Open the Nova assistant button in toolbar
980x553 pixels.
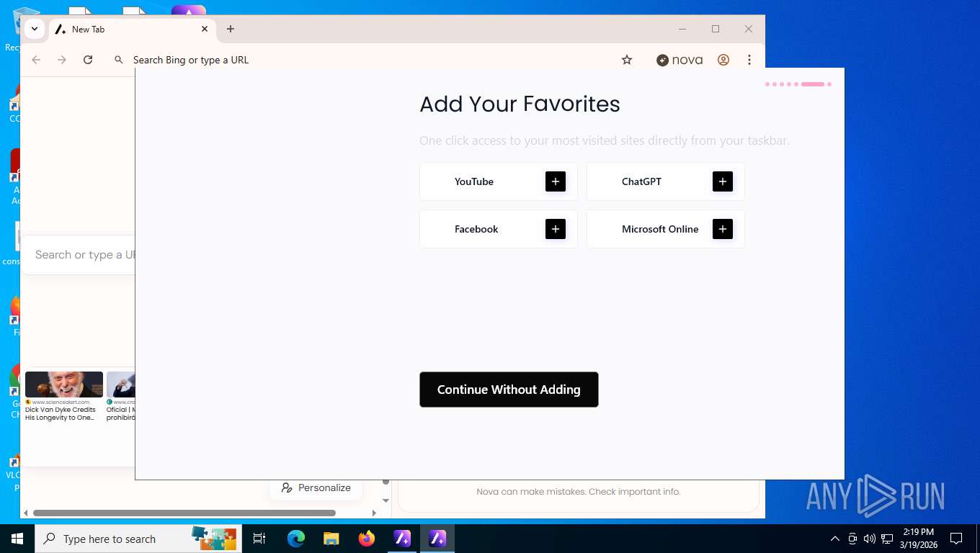[x=680, y=60]
